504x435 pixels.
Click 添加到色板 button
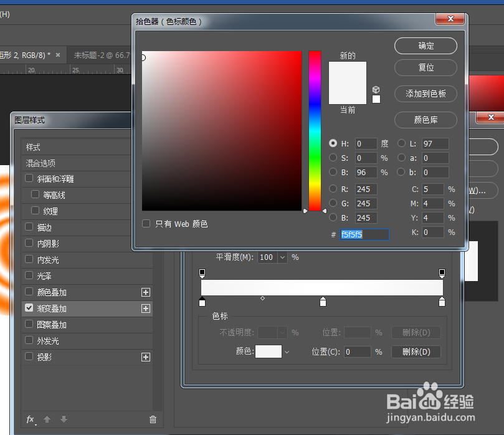point(426,93)
